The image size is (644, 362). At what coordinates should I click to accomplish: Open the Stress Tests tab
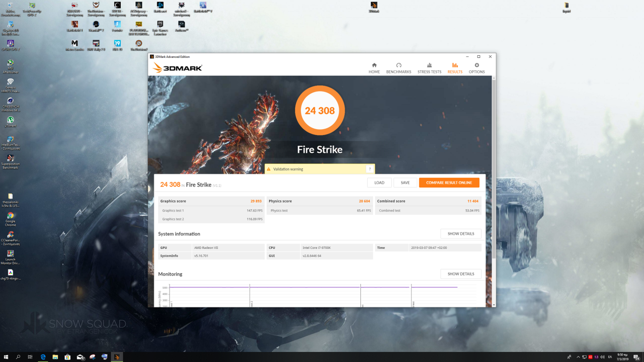coord(429,68)
